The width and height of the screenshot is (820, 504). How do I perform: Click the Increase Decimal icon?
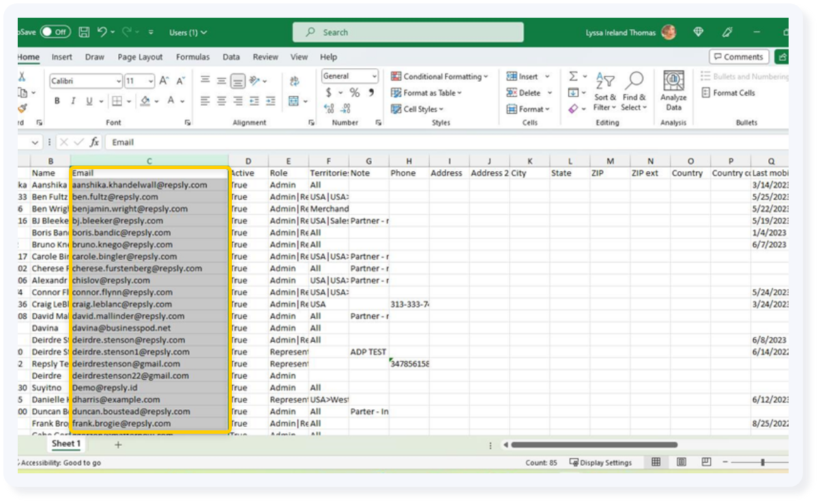tap(330, 109)
